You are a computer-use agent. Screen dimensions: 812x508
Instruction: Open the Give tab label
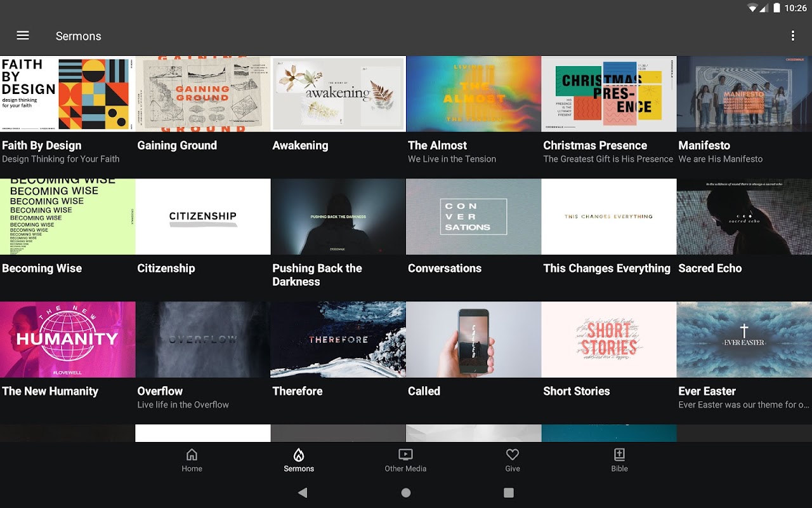coord(513,469)
